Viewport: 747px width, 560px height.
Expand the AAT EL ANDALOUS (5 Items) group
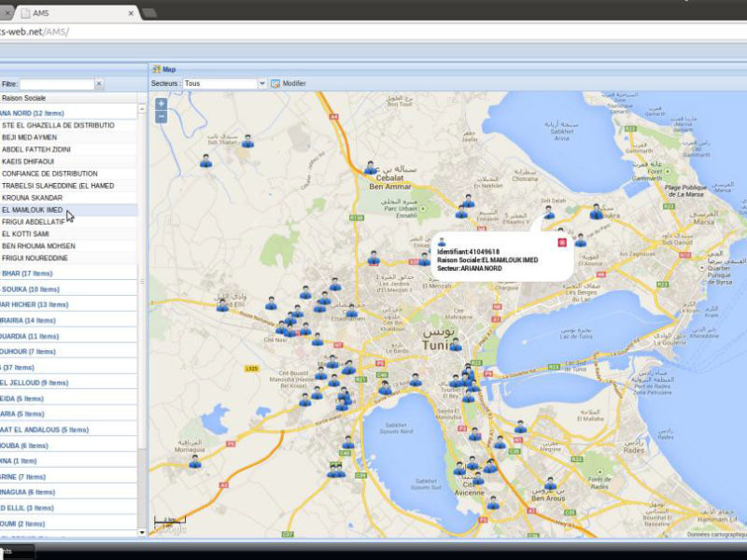click(43, 429)
